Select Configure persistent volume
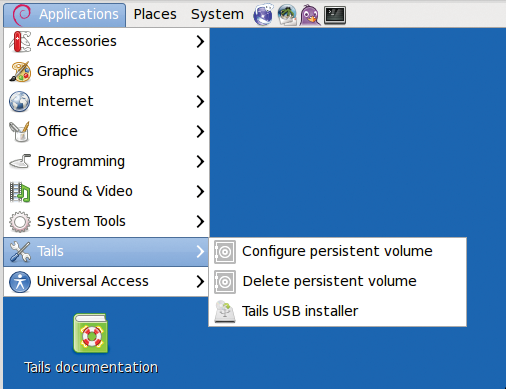506x389 pixels. [x=337, y=252]
